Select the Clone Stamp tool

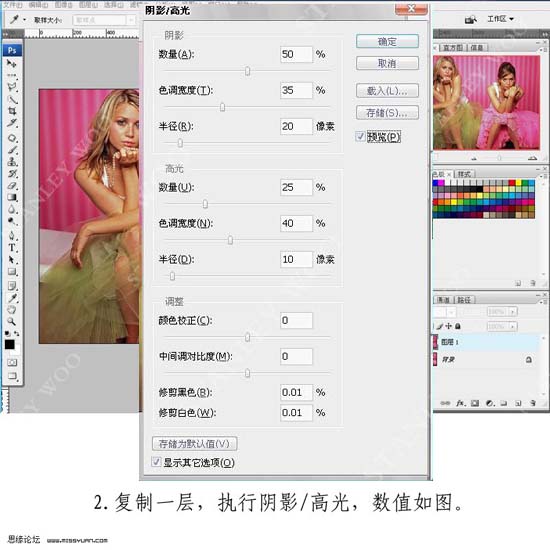click(x=12, y=162)
